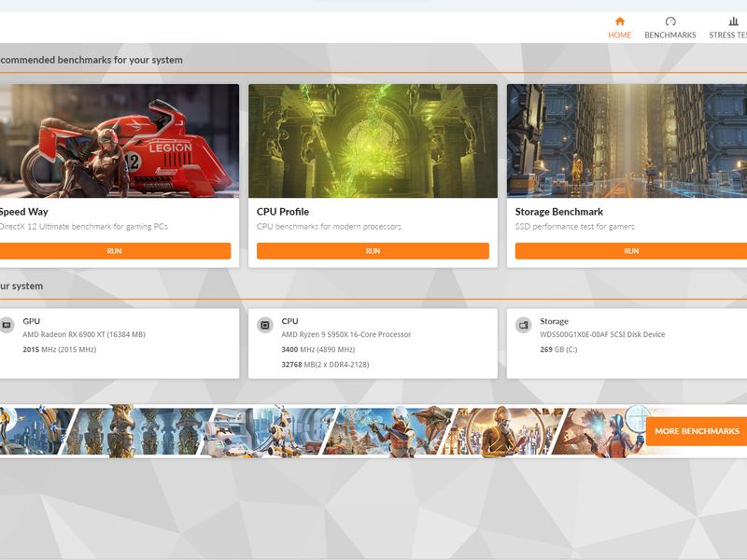Select the Storage Benchmark warehouse thumbnail
747x560 pixels.
click(627, 141)
